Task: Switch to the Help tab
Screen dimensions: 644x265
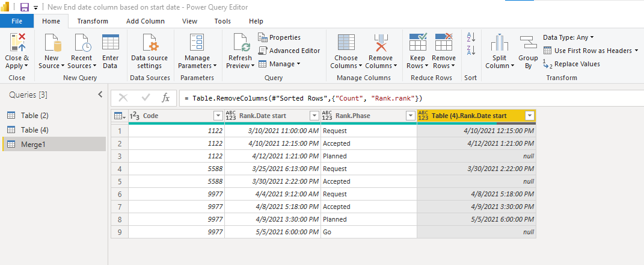Action: coord(256,21)
